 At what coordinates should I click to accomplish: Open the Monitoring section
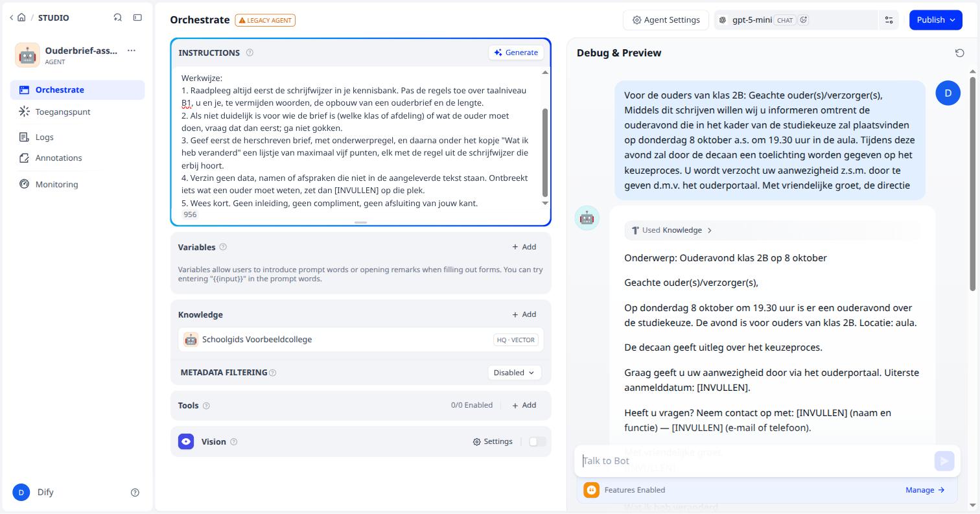click(77, 184)
